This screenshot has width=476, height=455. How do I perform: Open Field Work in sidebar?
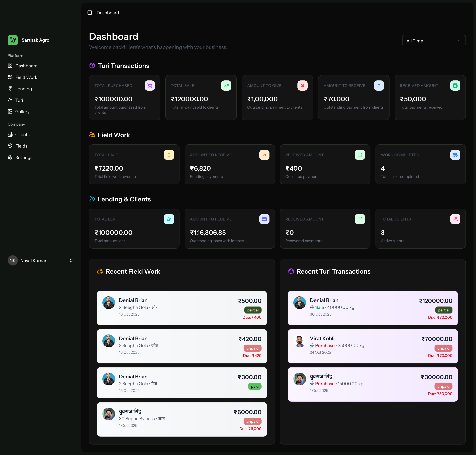pyautogui.click(x=26, y=77)
